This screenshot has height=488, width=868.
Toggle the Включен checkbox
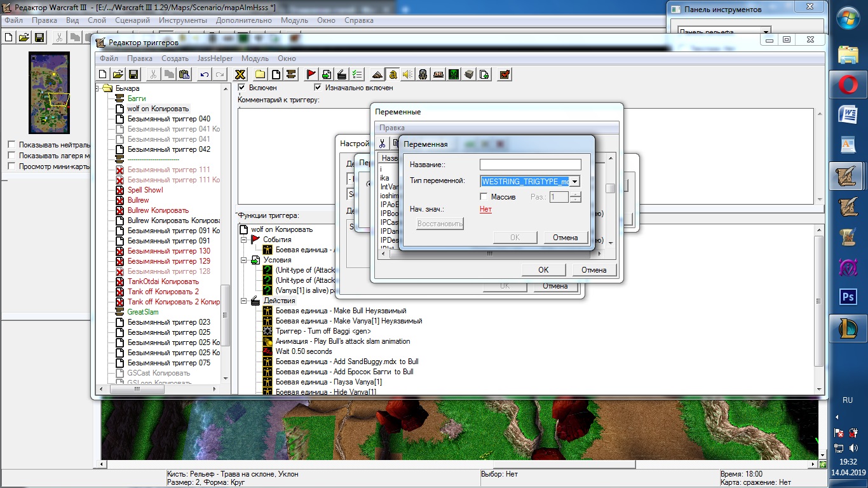(241, 87)
